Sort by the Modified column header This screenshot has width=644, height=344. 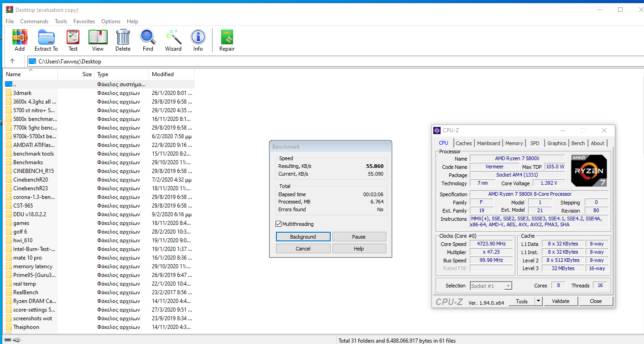click(172, 74)
